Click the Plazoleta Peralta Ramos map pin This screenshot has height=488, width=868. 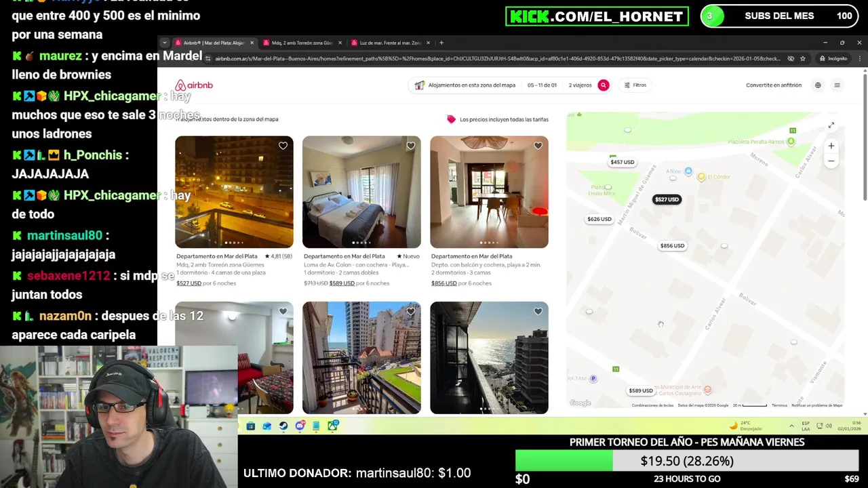[791, 142]
